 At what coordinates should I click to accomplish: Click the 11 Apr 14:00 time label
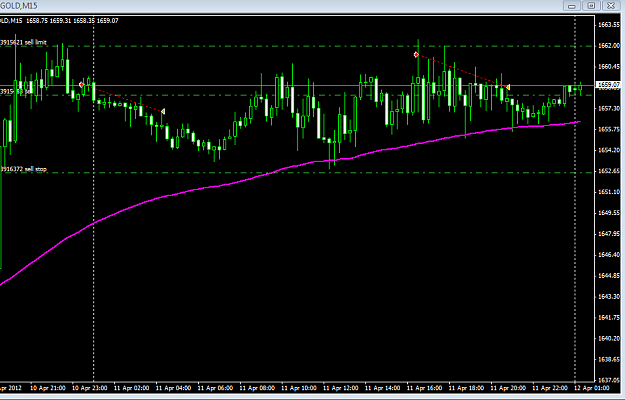coord(383,388)
